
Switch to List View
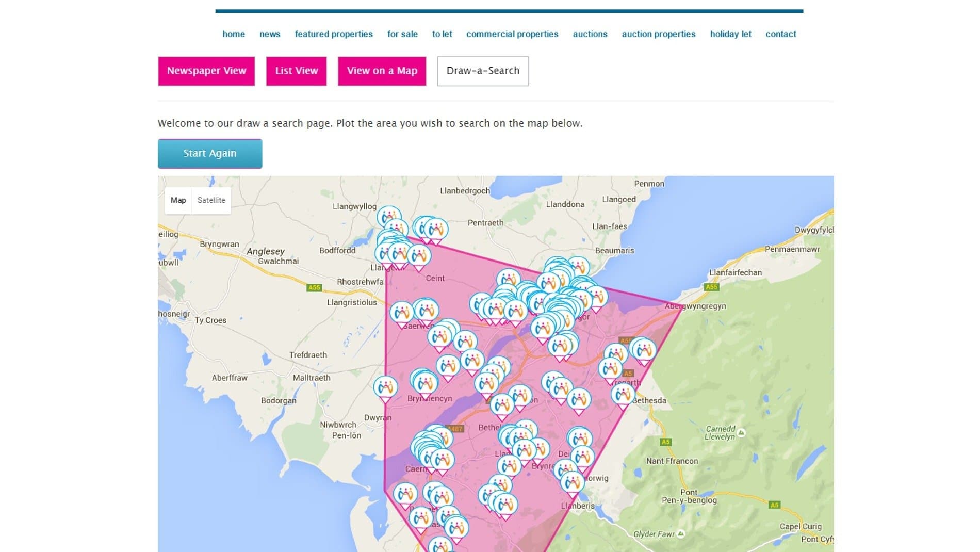pos(296,71)
